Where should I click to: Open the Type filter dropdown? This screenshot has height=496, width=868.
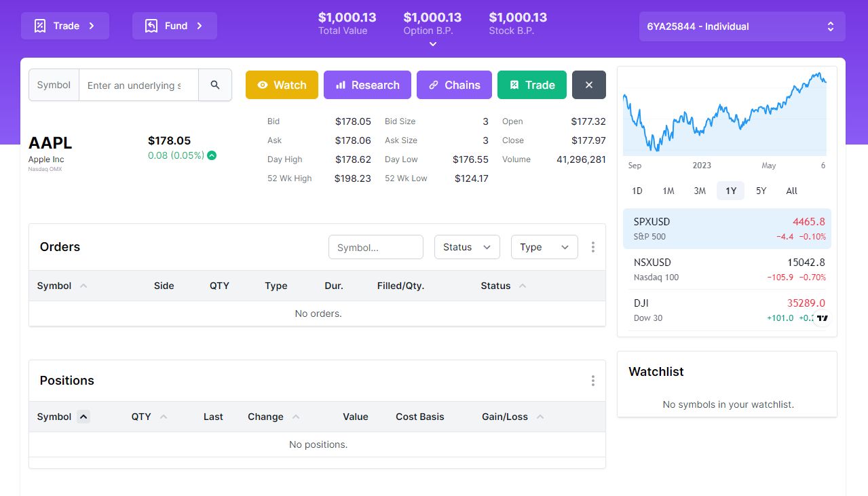pos(544,247)
